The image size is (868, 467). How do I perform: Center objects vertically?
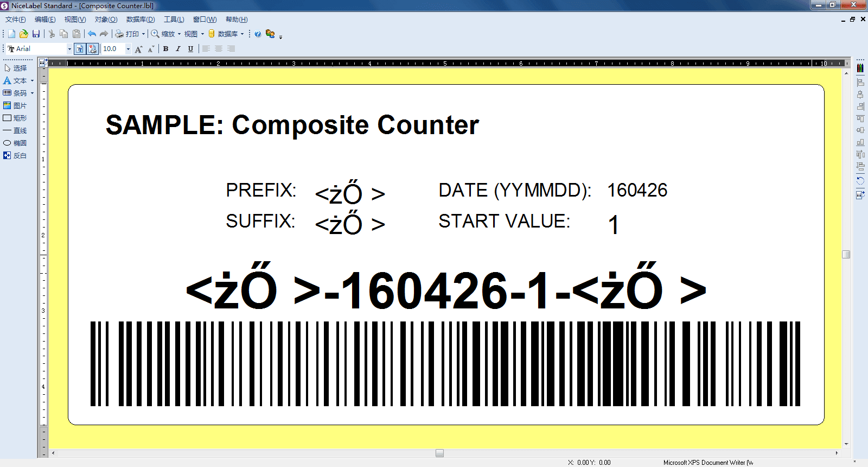pyautogui.click(x=860, y=130)
